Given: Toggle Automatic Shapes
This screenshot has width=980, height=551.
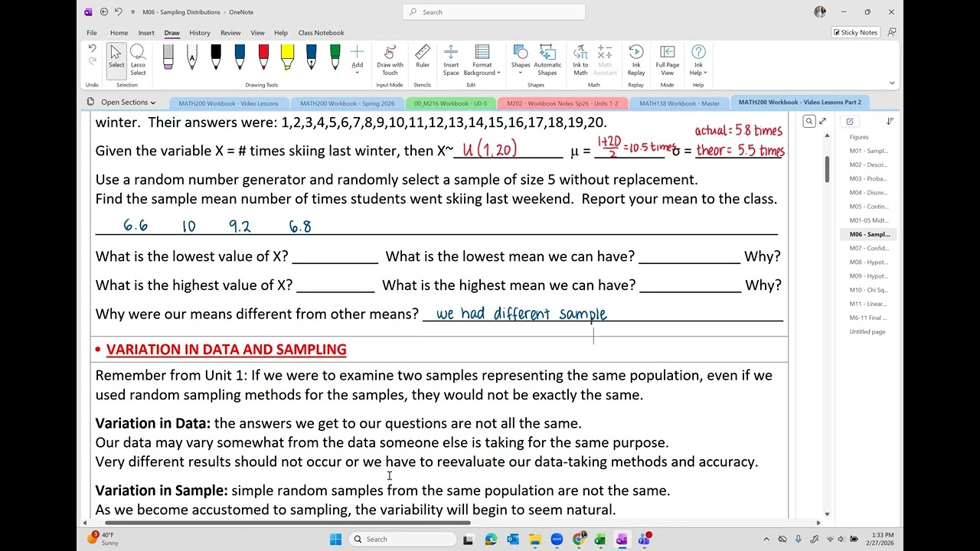Looking at the screenshot, I should click(547, 60).
